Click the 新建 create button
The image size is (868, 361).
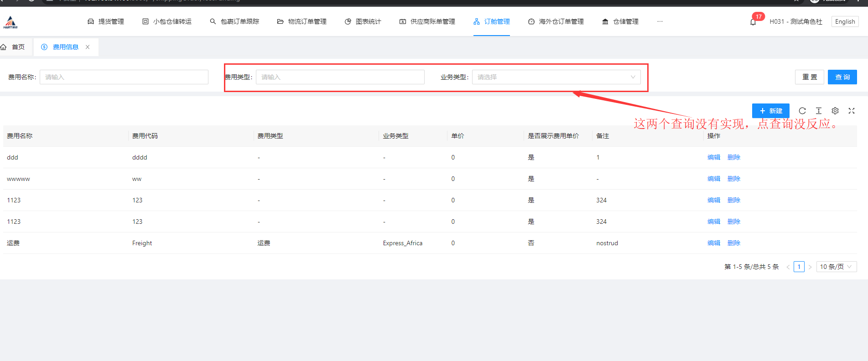770,111
